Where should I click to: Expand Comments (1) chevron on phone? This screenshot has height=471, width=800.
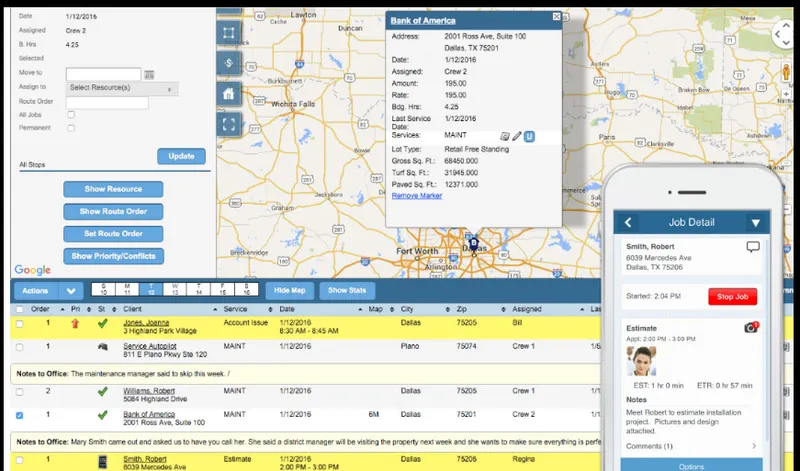tap(754, 446)
